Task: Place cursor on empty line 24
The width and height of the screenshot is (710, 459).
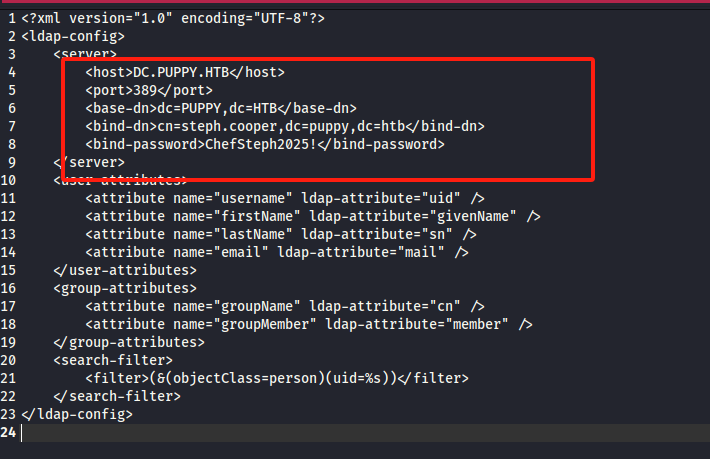Action: pos(362,433)
